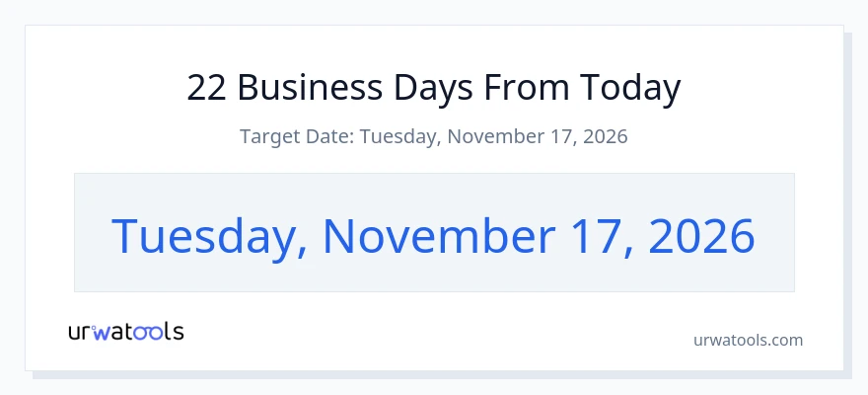This screenshot has width=868, height=395.
Task: Click the 'Target Date:' label in the subtitle
Action: [x=297, y=136]
